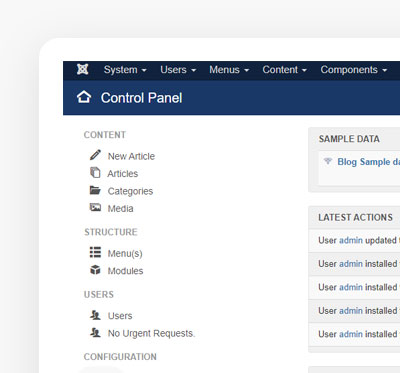Screen dimensions: 400x373
Task: Click the caret arrow next to Components
Action: pyautogui.click(x=384, y=71)
